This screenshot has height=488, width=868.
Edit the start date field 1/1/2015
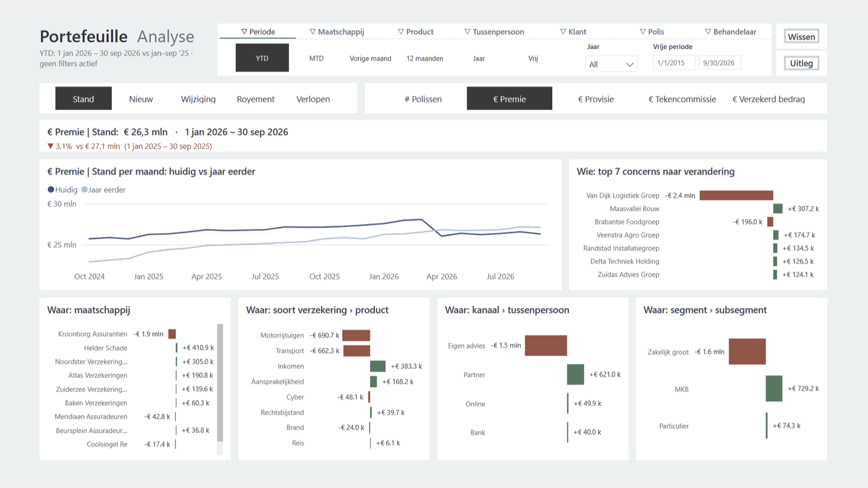pos(674,63)
